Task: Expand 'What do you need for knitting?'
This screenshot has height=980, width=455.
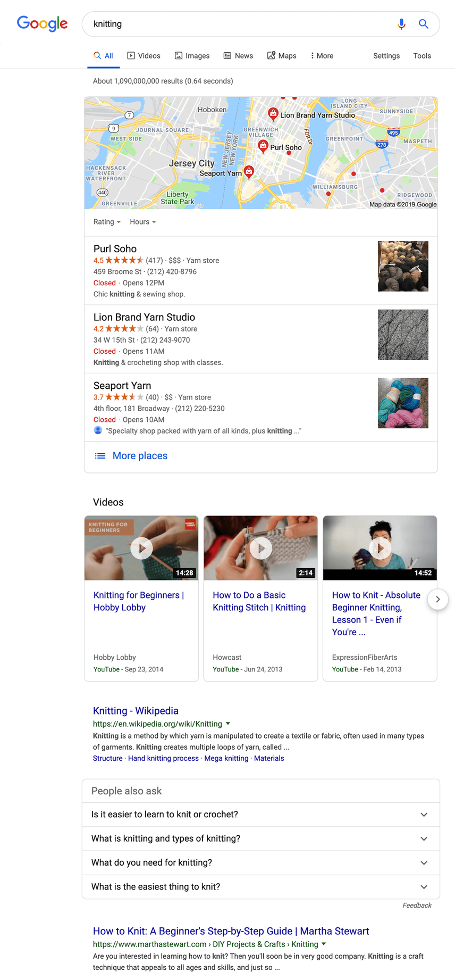Action: pos(261,863)
